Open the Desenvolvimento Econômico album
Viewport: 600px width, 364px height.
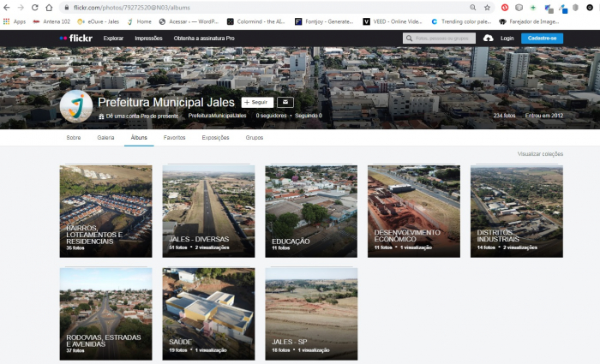(414, 212)
